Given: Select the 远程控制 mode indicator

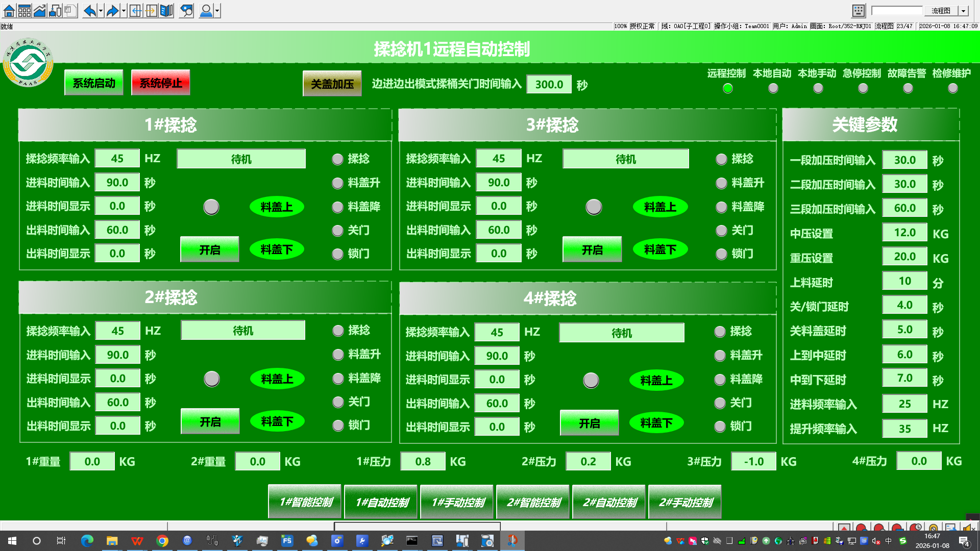Looking at the screenshot, I should tap(727, 88).
